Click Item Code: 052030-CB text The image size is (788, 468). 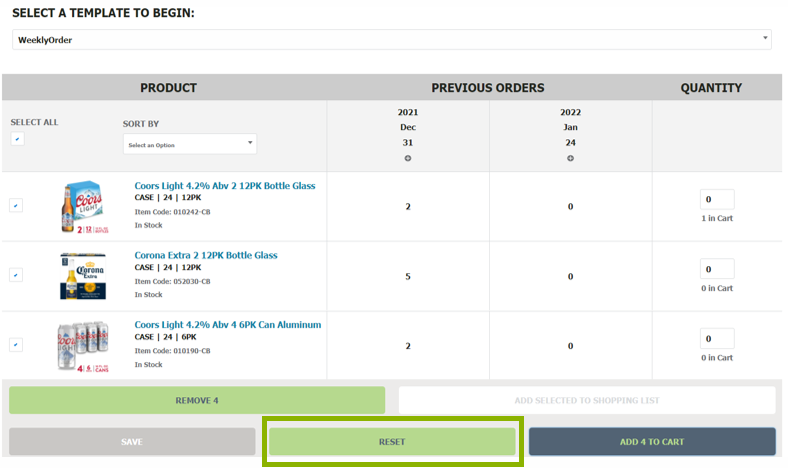click(x=172, y=282)
